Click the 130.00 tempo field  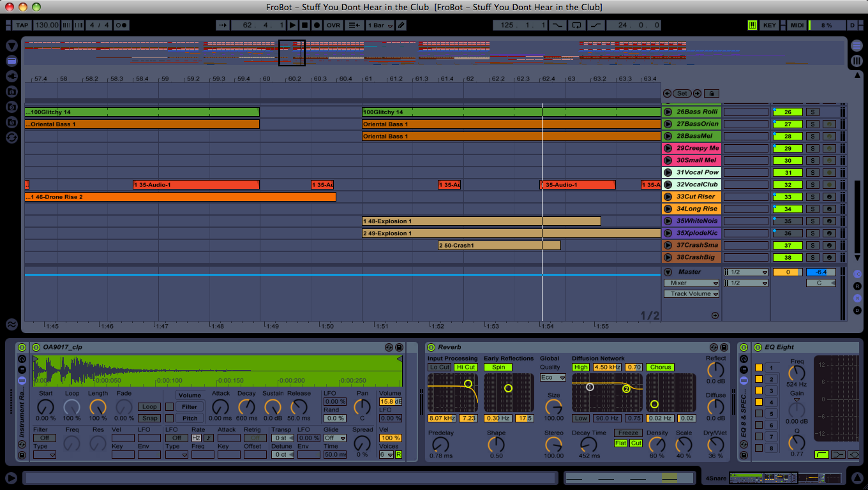46,26
